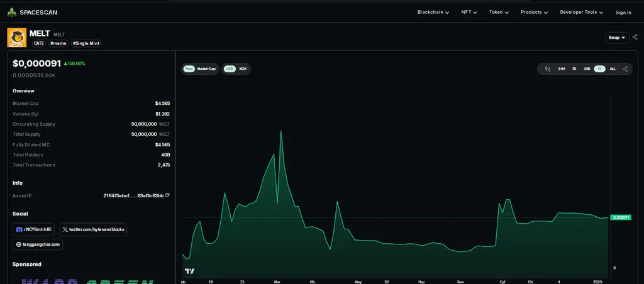
Task: Click the Mar label on chart axis
Action: pos(277,282)
